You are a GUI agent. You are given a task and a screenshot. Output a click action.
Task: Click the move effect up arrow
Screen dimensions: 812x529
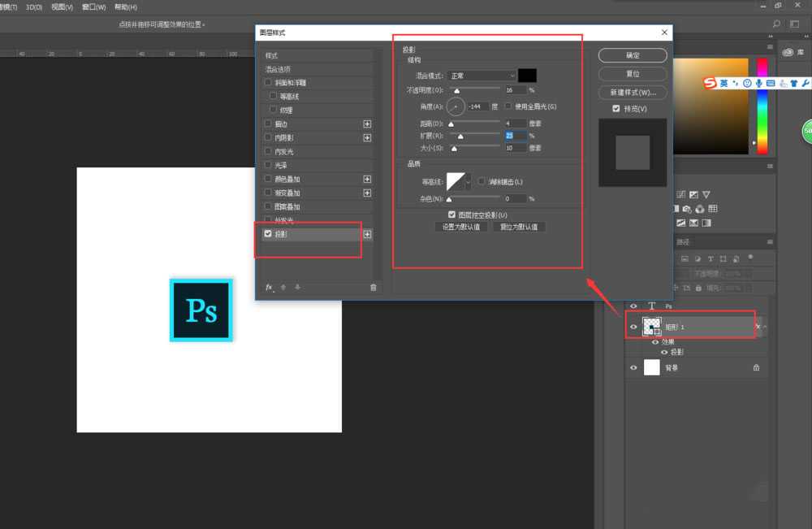click(x=283, y=287)
